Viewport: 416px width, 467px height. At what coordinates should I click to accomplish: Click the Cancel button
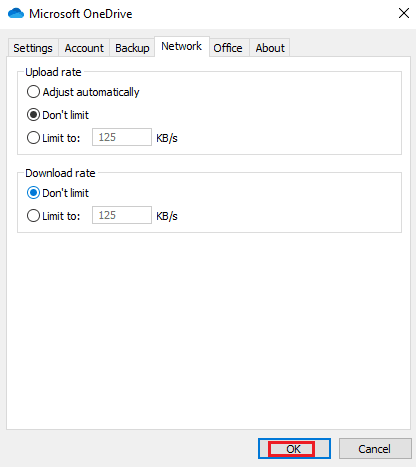375,449
